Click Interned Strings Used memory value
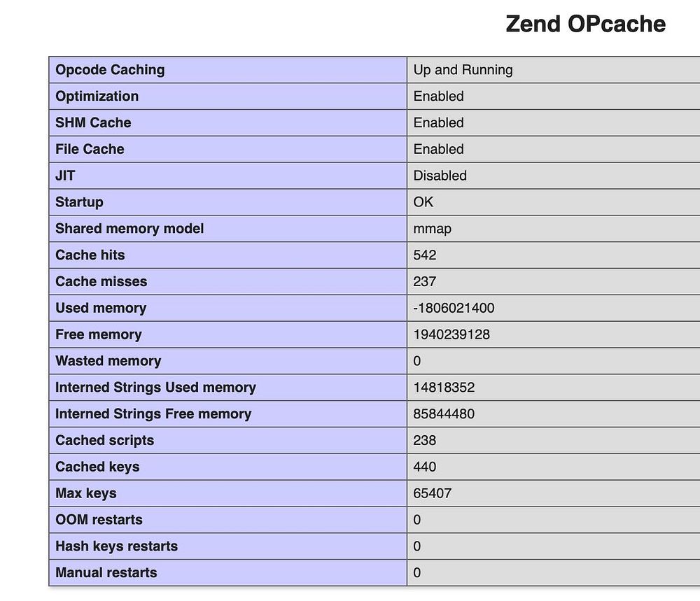 (x=444, y=387)
